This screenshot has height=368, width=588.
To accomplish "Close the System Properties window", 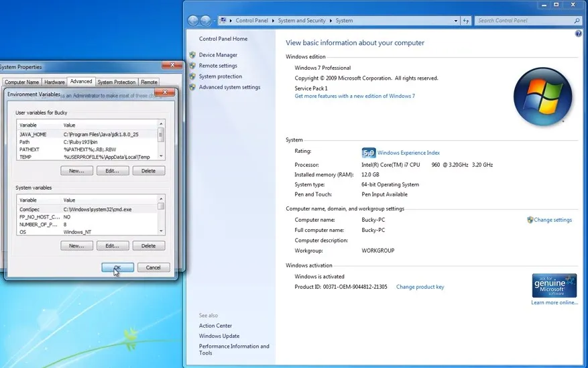I will [172, 65].
